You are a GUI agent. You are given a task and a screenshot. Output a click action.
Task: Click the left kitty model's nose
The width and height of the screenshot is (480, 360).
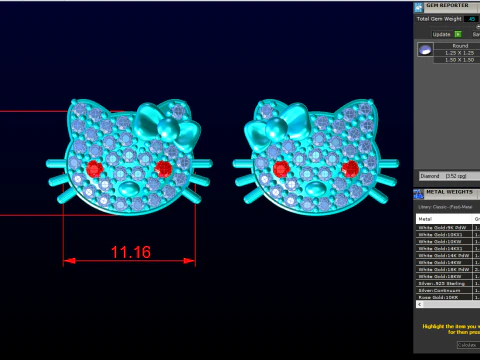[129, 188]
